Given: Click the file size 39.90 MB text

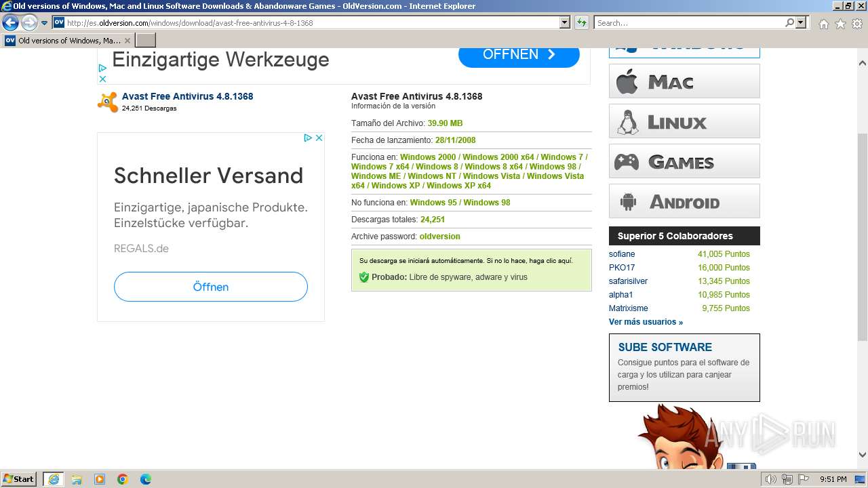Looking at the screenshot, I should coord(445,123).
